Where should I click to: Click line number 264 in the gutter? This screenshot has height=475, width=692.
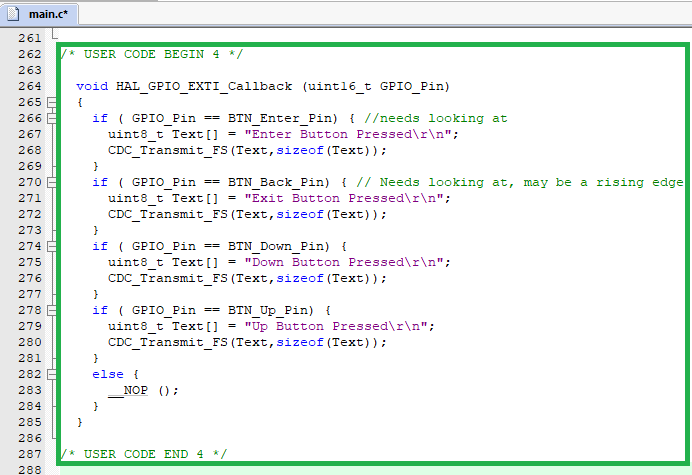coord(30,86)
